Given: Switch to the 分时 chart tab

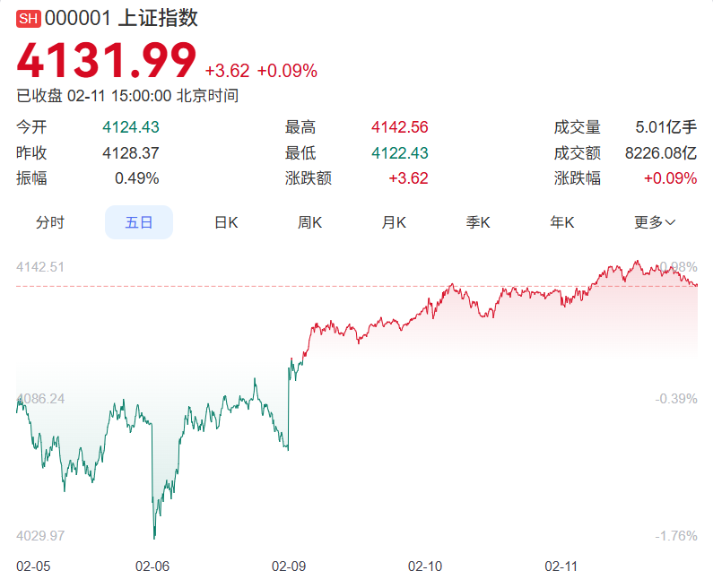Looking at the screenshot, I should click(50, 222).
